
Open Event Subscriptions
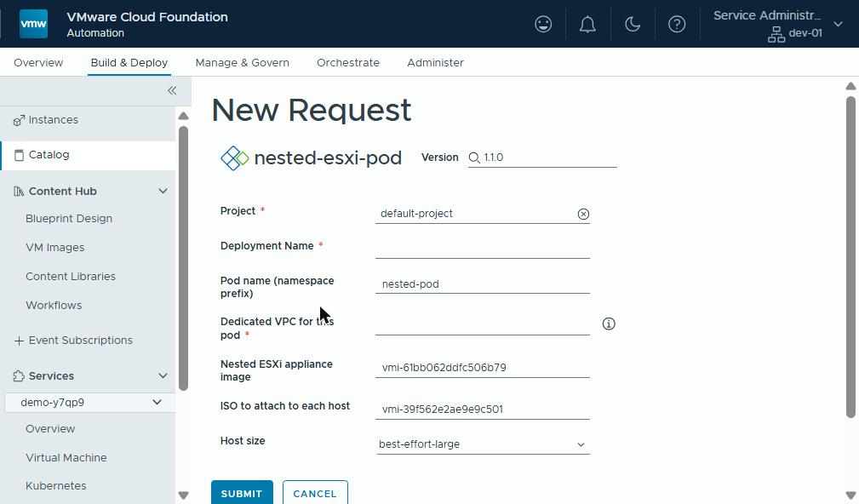tap(81, 341)
